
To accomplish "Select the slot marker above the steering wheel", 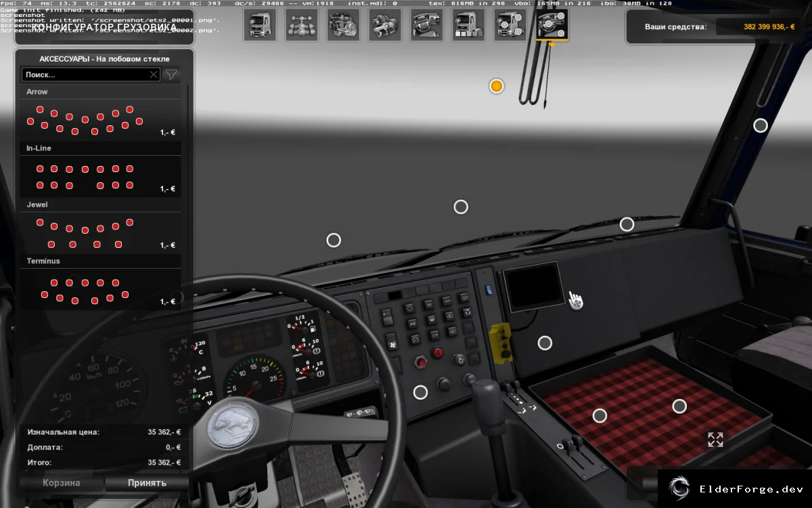I will [334, 240].
